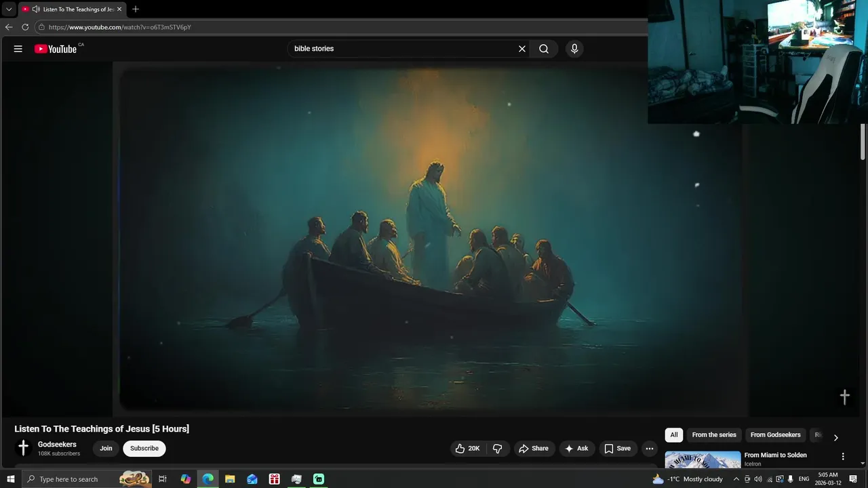This screenshot has height=488, width=868.
Task: Click the video title text
Action: coord(102,429)
